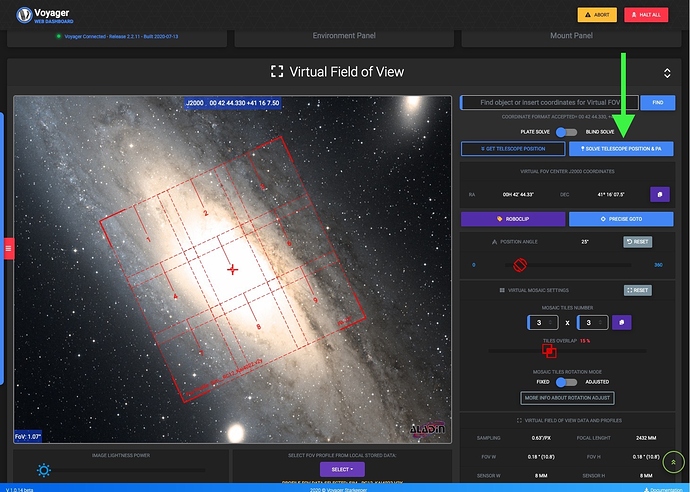The width and height of the screenshot is (690, 492).
Task: Click the position angle icon next to label
Action: (x=494, y=242)
